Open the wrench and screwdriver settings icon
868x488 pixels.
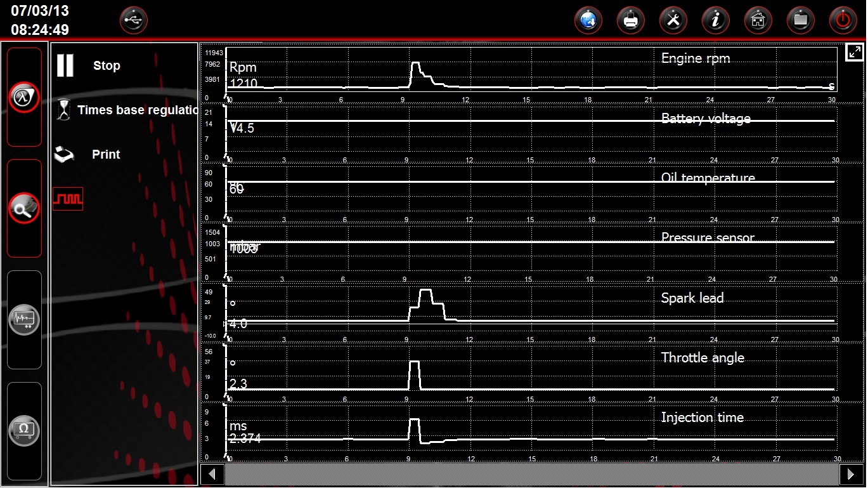point(673,21)
